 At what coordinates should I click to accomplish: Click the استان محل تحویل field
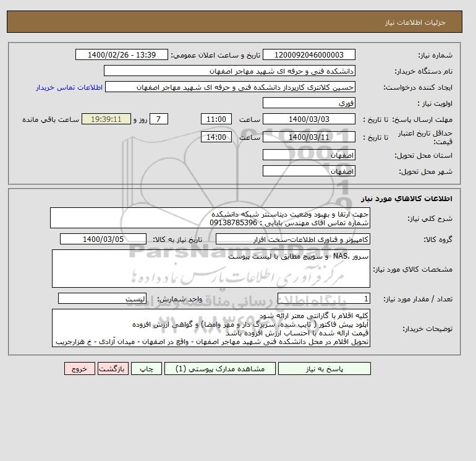pyautogui.click(x=308, y=155)
